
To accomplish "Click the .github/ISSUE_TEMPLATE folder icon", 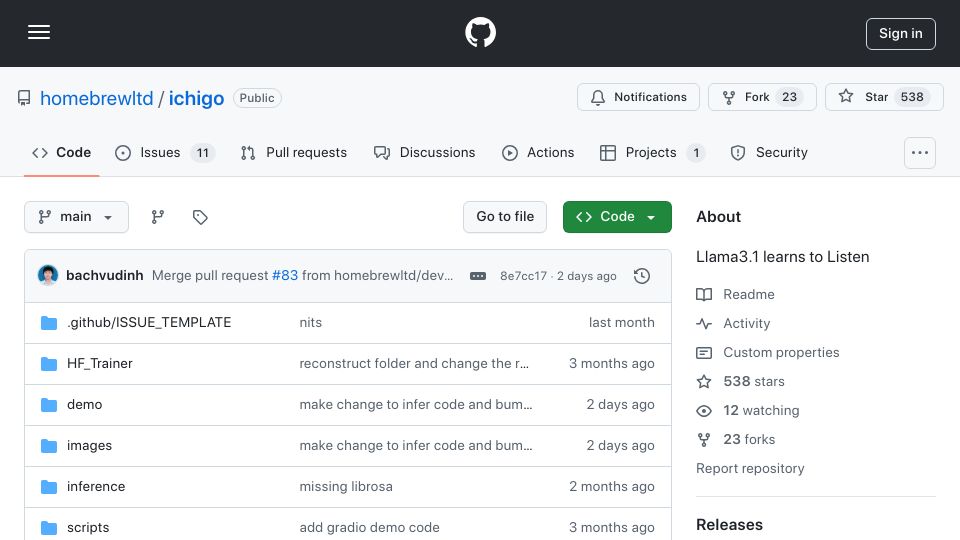I will pos(49,323).
